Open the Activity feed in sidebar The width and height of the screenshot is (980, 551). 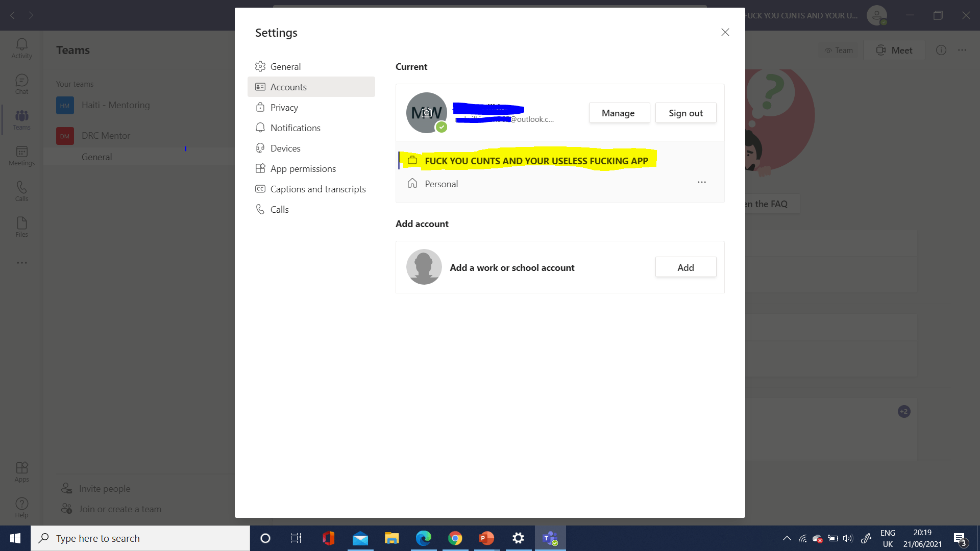21,48
